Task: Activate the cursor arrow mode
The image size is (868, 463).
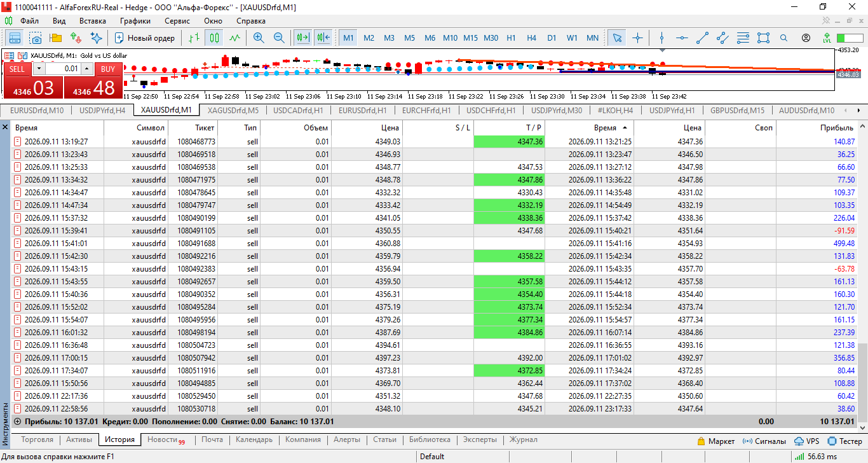Action: click(617, 38)
